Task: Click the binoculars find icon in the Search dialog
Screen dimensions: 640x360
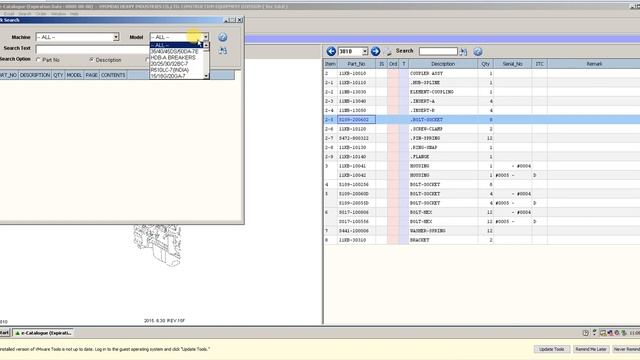Action: click(222, 51)
